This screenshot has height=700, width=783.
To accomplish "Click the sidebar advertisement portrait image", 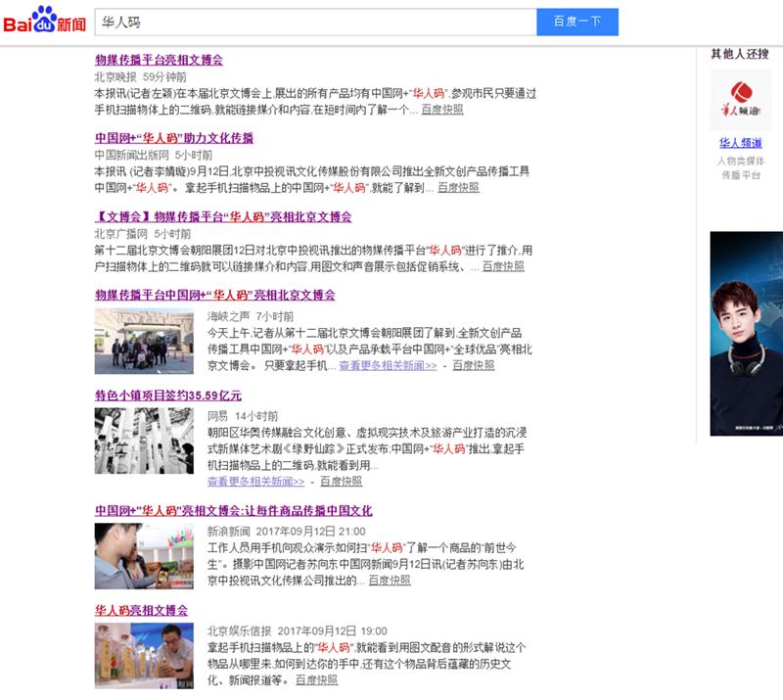I will click(x=747, y=333).
